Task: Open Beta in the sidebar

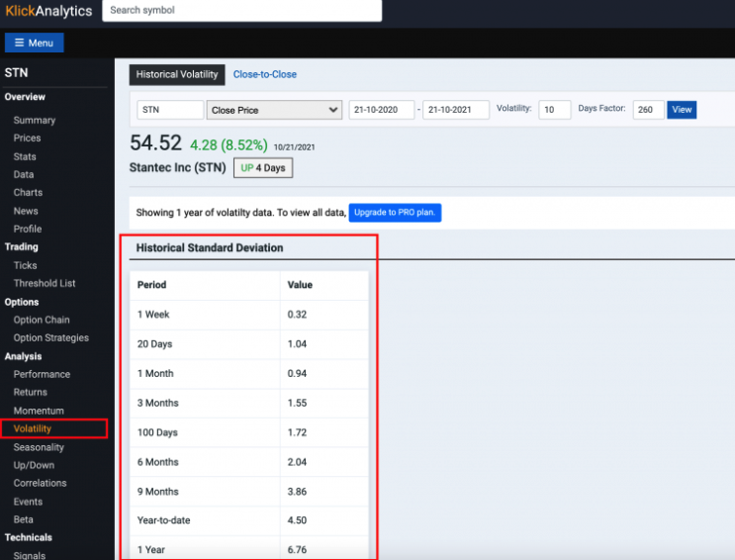Action: tap(24, 519)
